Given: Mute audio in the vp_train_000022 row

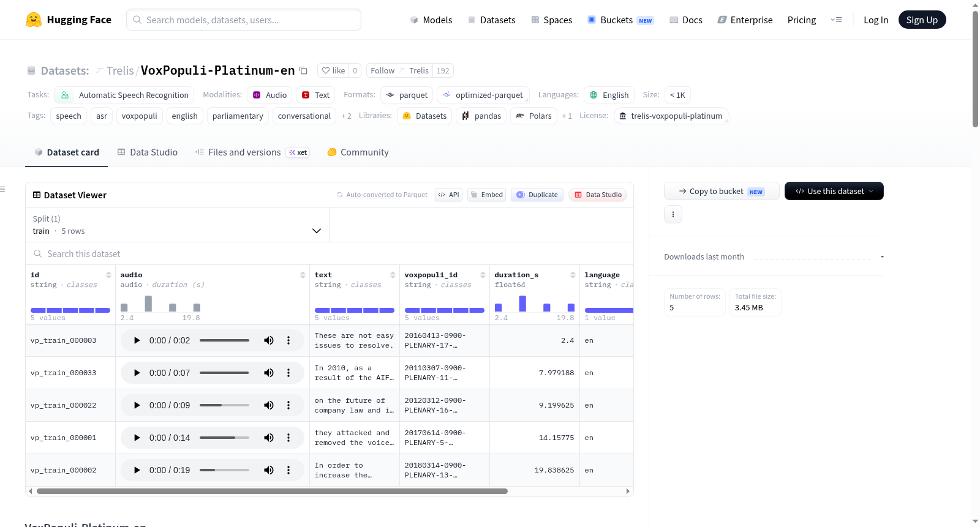Looking at the screenshot, I should click(269, 405).
